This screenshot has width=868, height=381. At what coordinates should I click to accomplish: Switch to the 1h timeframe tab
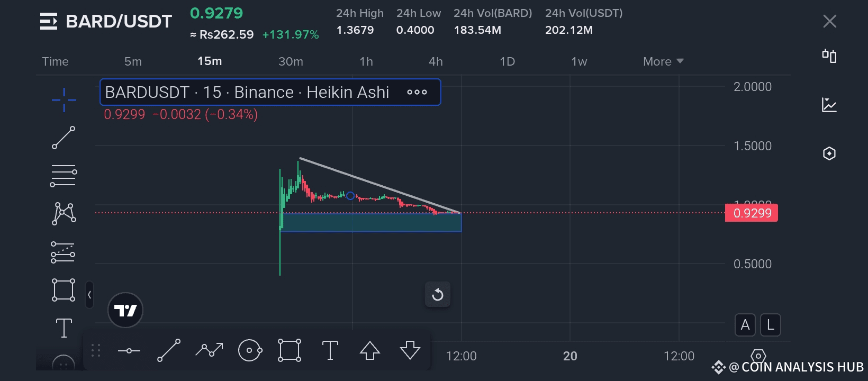(366, 61)
